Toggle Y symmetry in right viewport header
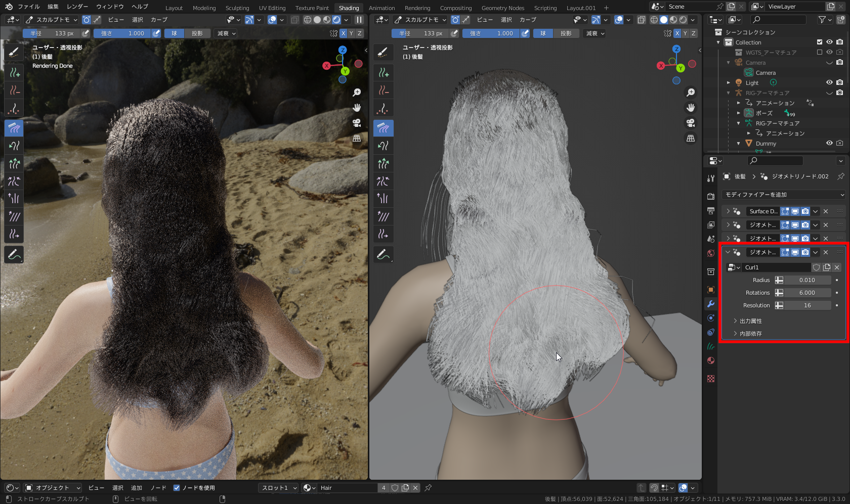 (x=685, y=33)
